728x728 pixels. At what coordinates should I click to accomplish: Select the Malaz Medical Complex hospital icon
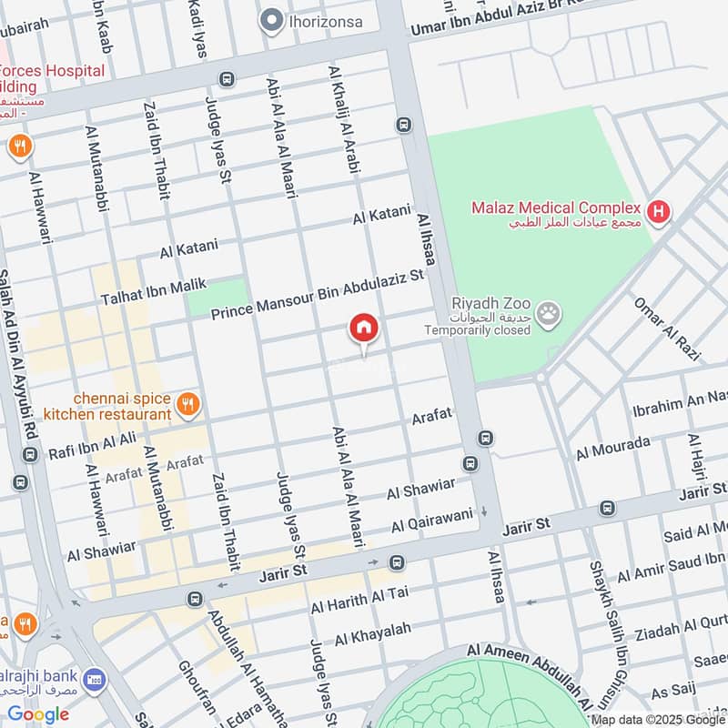pos(658,212)
